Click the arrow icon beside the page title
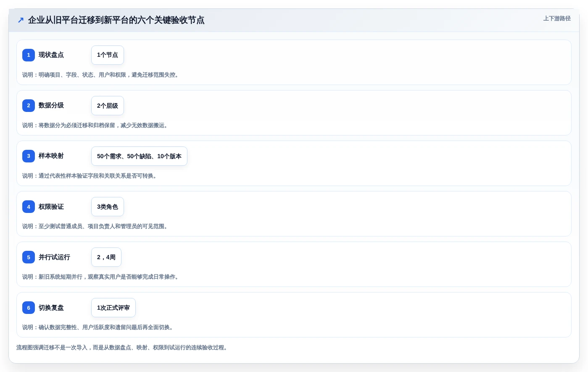588x372 pixels. pyautogui.click(x=21, y=20)
